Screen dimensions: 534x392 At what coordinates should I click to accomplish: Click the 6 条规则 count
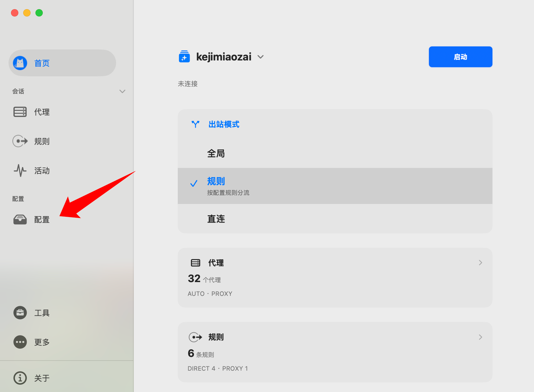point(201,354)
